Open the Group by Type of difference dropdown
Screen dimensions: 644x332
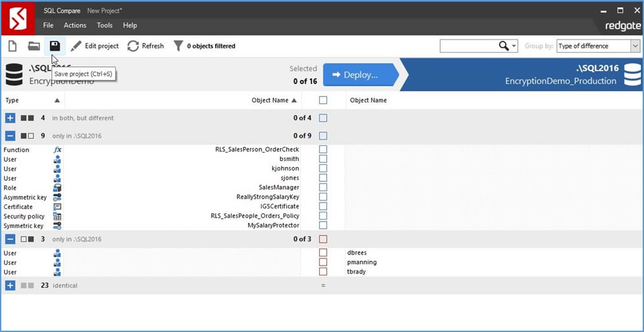pos(598,46)
